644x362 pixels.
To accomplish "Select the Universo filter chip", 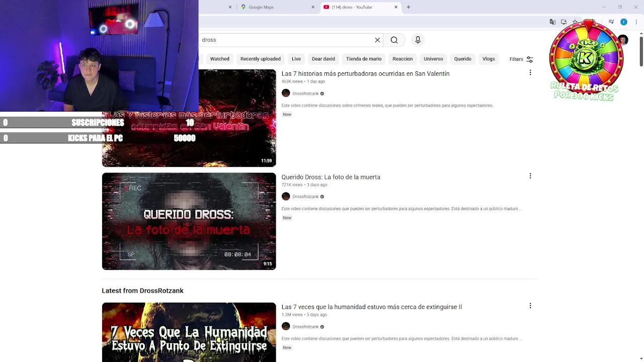I will [x=433, y=59].
